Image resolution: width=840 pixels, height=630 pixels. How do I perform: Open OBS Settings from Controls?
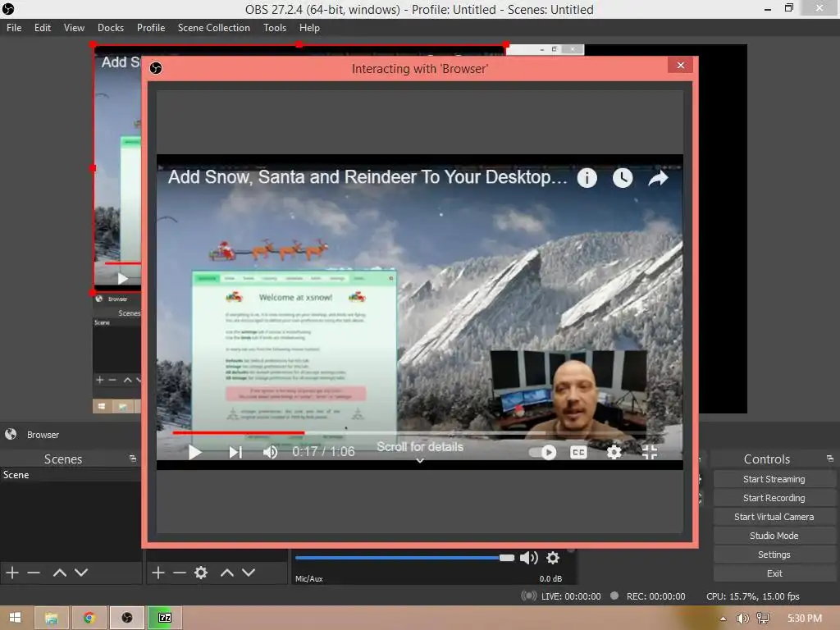tap(774, 555)
